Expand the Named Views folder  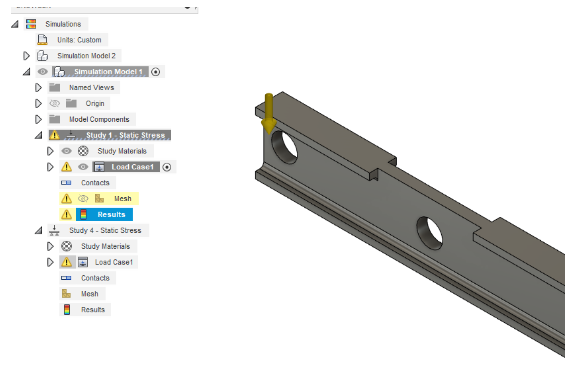(38, 88)
